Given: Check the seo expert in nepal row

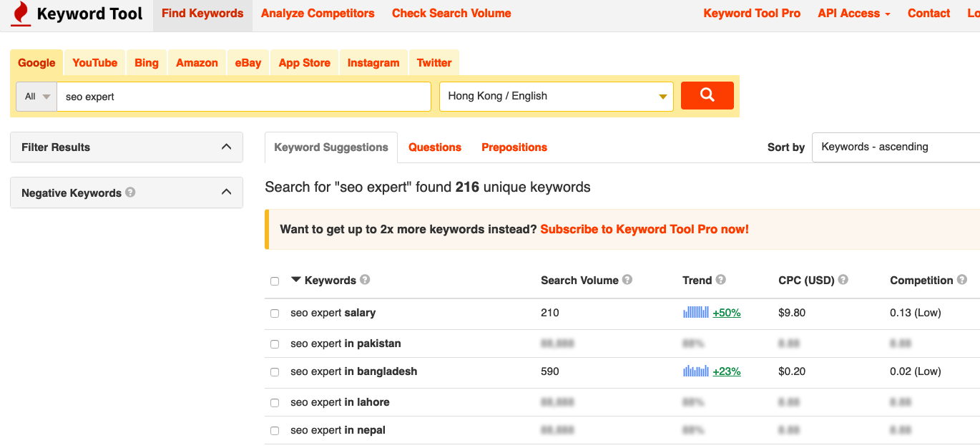Looking at the screenshot, I should click(275, 431).
